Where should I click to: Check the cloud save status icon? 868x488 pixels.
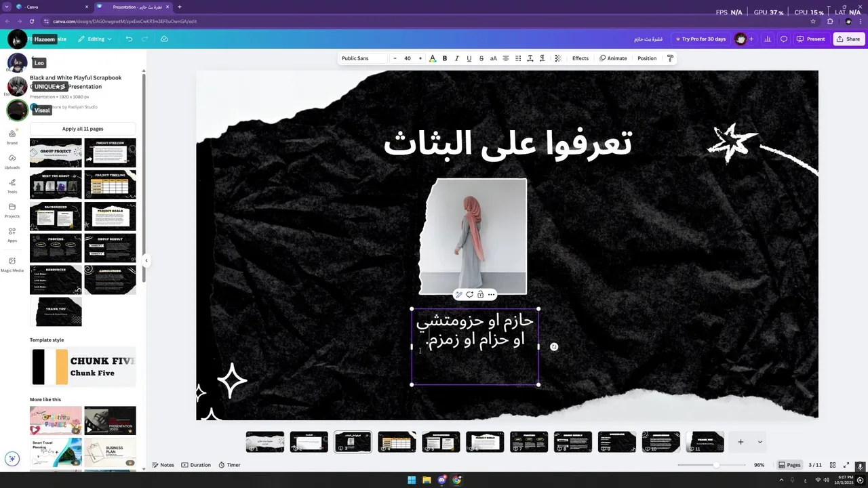[164, 39]
